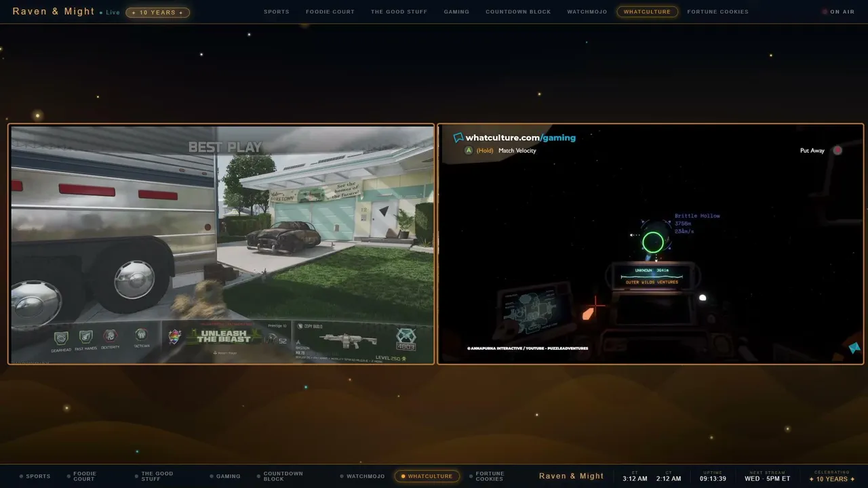Select Foodie Court in the bottom bar

click(x=81, y=476)
